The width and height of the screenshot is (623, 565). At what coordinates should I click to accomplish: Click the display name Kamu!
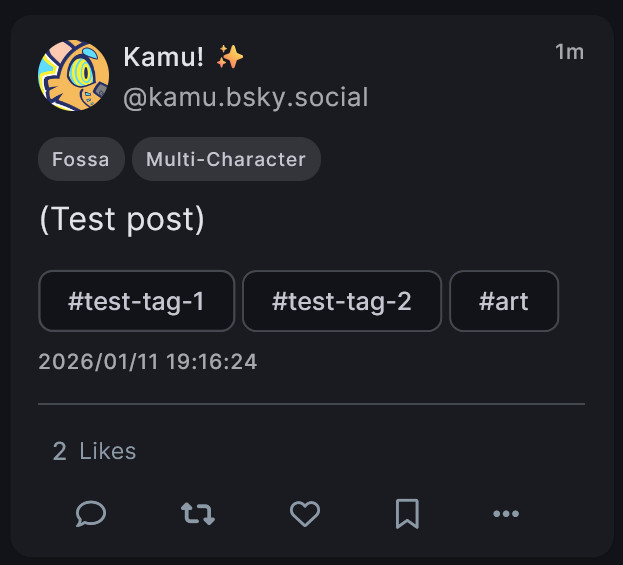164,57
